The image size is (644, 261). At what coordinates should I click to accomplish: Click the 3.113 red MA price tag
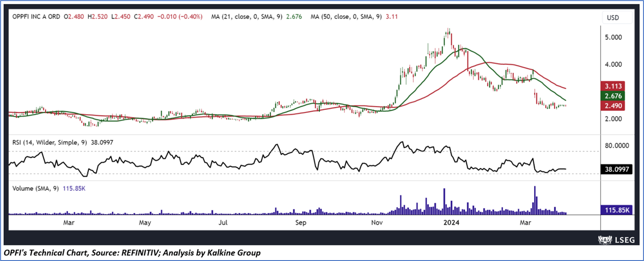614,87
